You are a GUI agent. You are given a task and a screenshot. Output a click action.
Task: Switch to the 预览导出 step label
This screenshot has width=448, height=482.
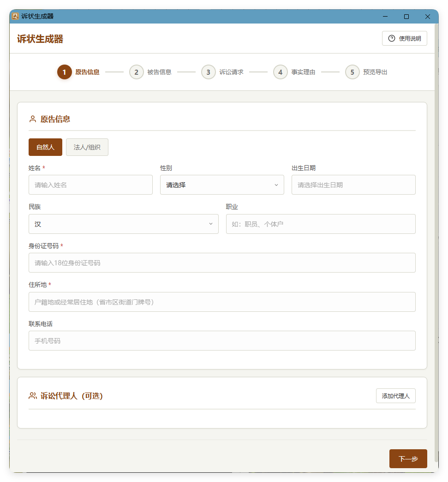click(374, 72)
